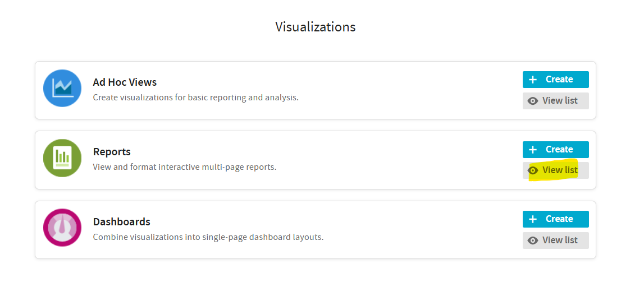The width and height of the screenshot is (644, 287).
Task: Click the eye icon for Ad Hoc Views list
Action: coord(533,101)
